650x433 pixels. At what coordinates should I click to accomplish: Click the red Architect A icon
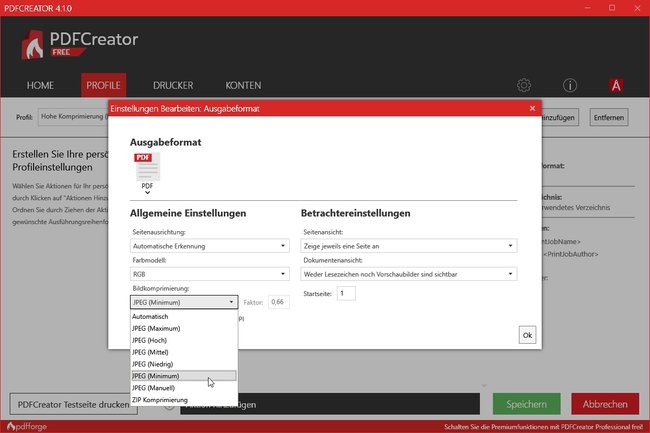[616, 85]
